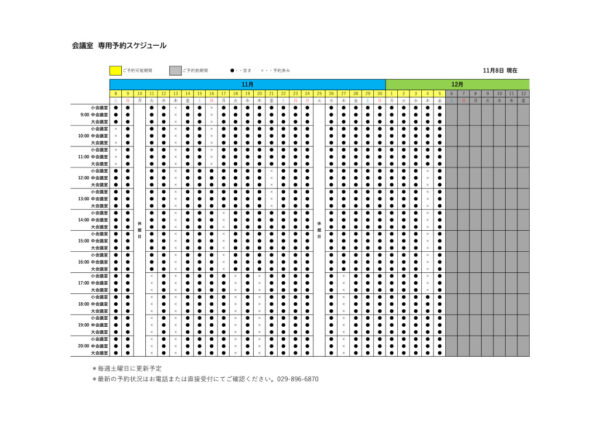Viewport: 600px width, 424px height.
Task: Click the November 30 date header cell
Action: point(380,93)
